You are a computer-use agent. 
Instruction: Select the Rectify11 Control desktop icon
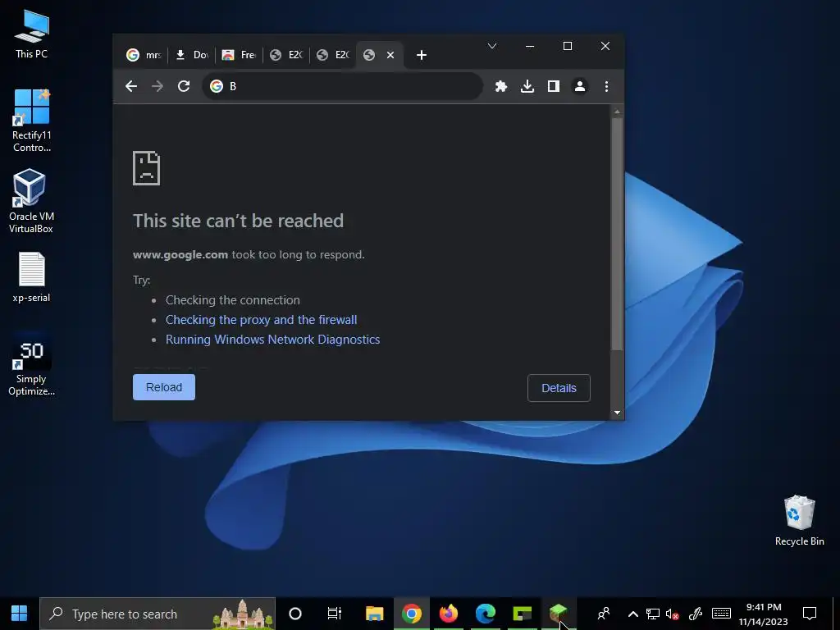click(32, 121)
